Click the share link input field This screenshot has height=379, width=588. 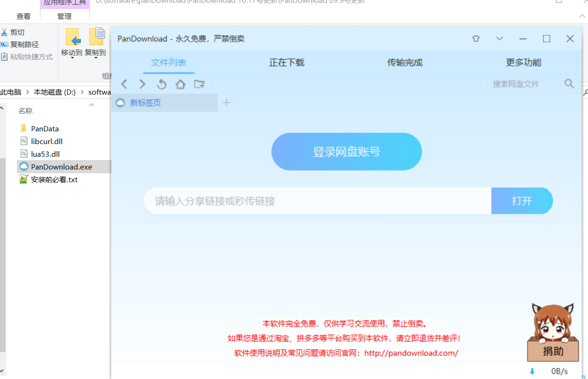click(318, 201)
